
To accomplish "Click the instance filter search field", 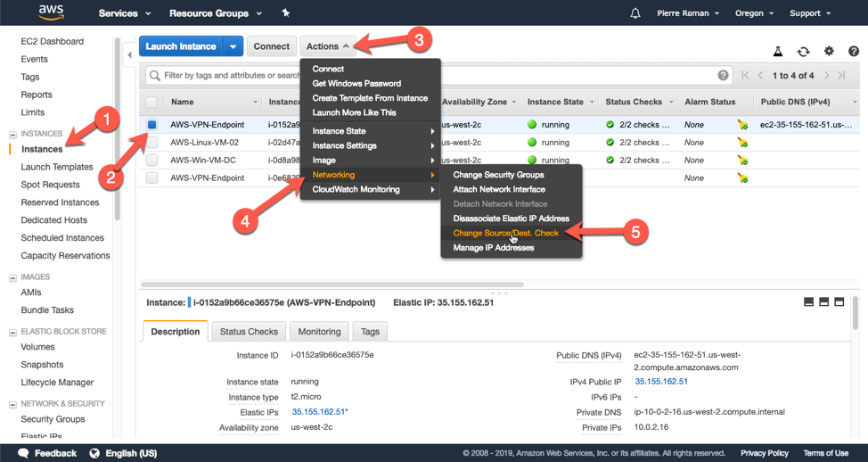I will [x=439, y=75].
